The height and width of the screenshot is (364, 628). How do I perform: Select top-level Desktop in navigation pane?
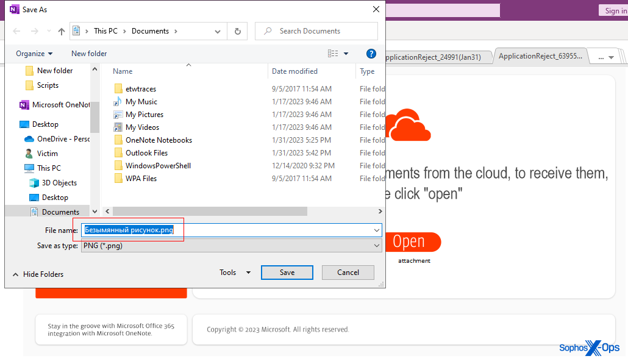point(39,124)
